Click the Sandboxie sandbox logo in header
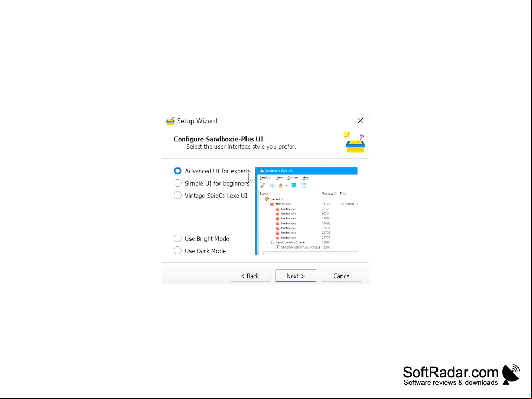 [x=354, y=142]
